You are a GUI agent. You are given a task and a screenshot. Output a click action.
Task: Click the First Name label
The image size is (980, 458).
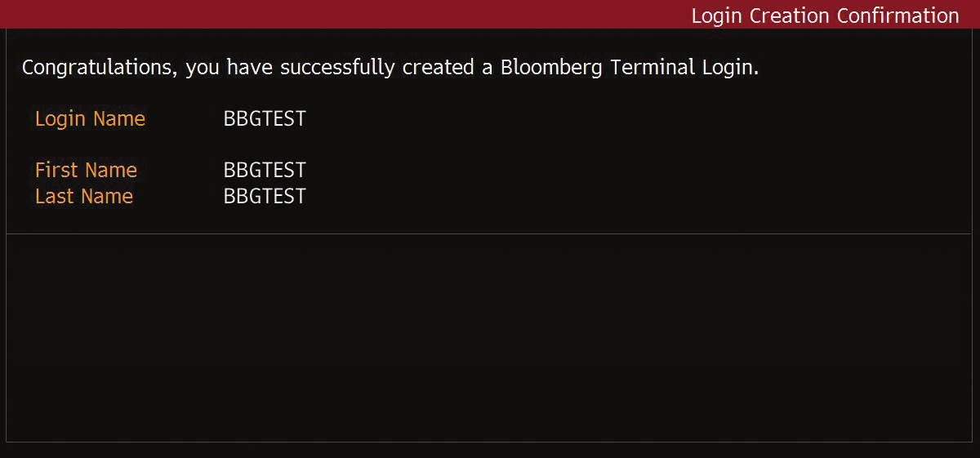[86, 170]
